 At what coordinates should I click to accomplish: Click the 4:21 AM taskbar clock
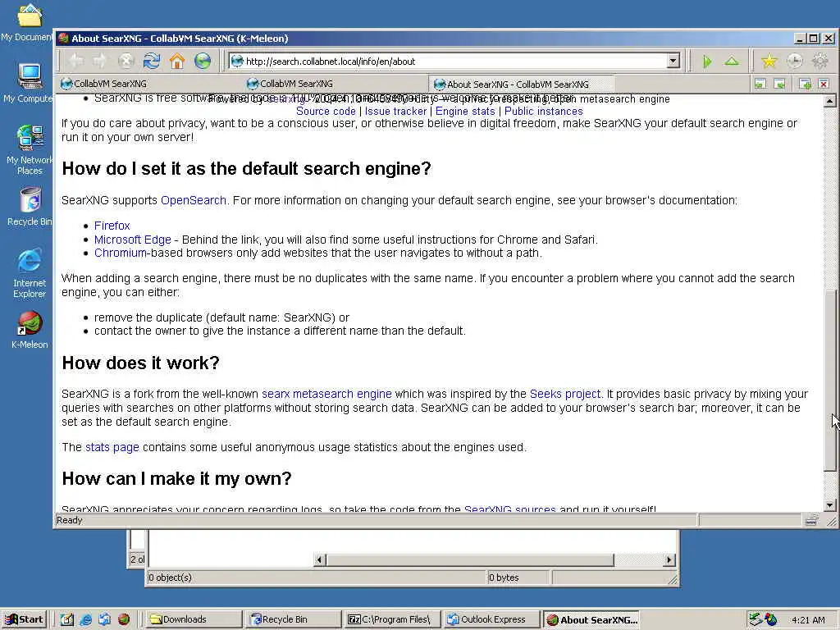[808, 620]
